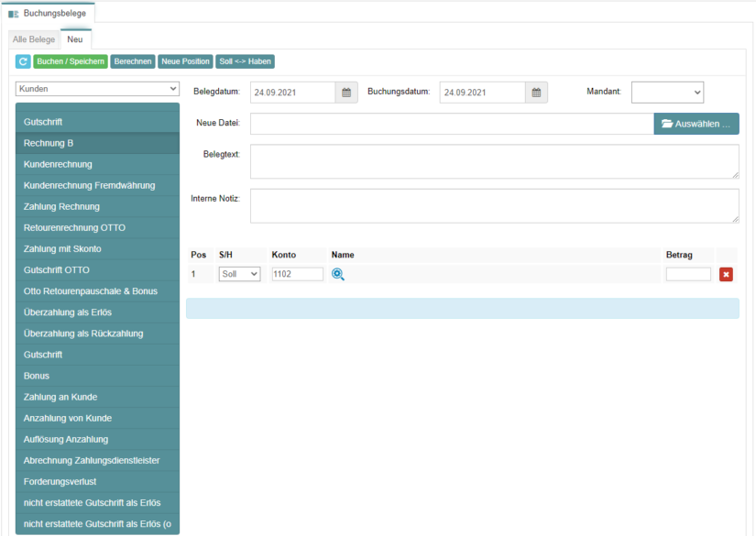Switch to the Alle Belege tab
Image resolution: width=756 pixels, height=536 pixels.
pyautogui.click(x=34, y=39)
